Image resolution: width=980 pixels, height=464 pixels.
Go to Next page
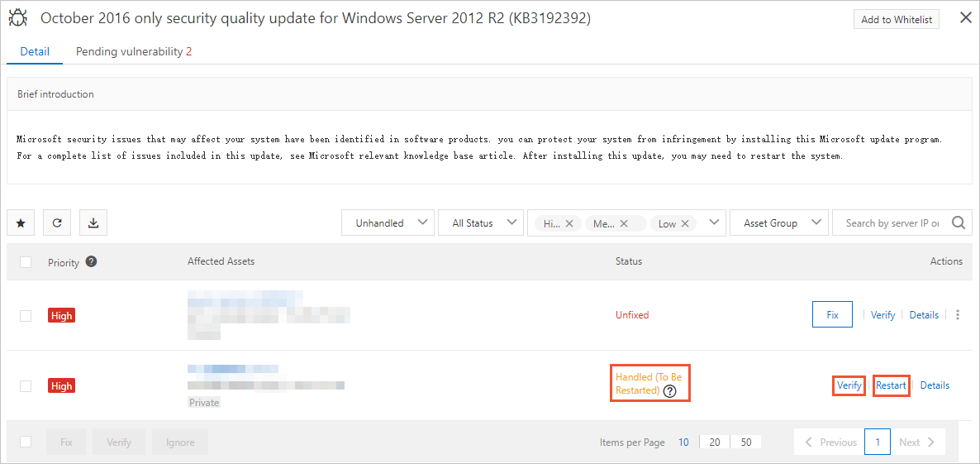click(917, 442)
